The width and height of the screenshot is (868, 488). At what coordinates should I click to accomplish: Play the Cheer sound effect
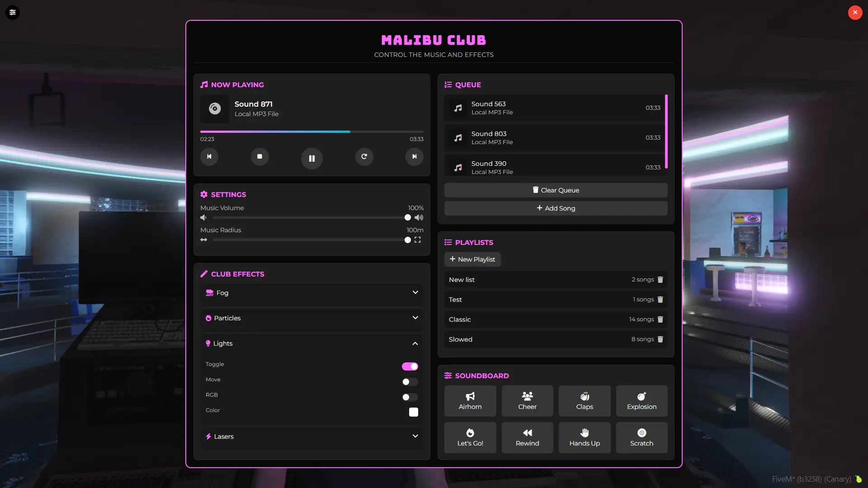pos(528,401)
